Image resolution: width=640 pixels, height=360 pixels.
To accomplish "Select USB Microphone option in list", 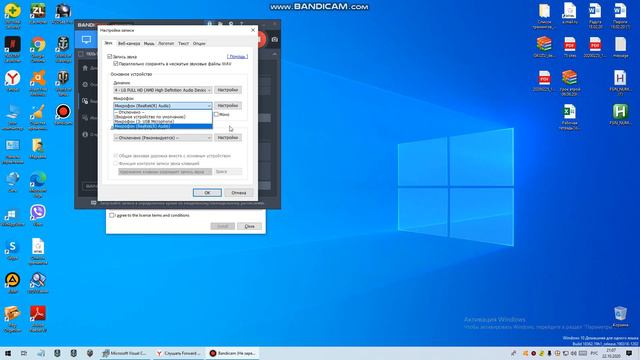I will pyautogui.click(x=163, y=121).
